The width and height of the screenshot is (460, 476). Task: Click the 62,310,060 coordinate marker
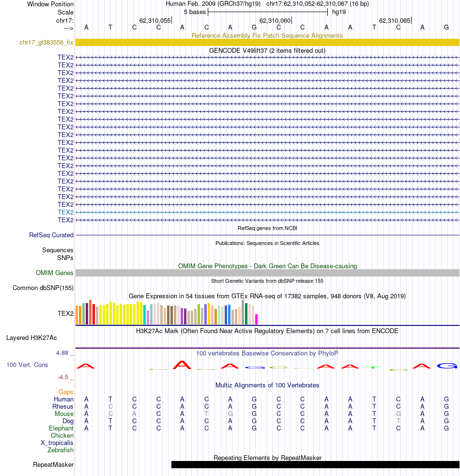coord(275,21)
